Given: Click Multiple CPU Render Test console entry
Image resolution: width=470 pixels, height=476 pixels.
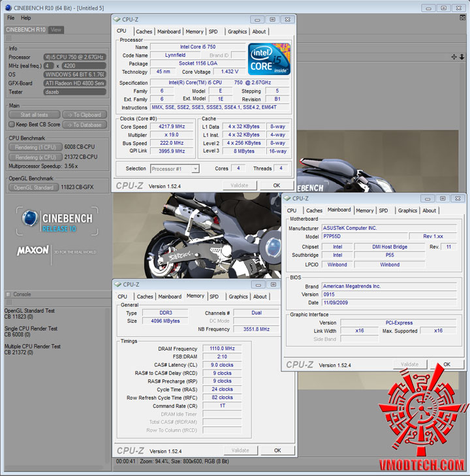Looking at the screenshot, I should tap(33, 349).
